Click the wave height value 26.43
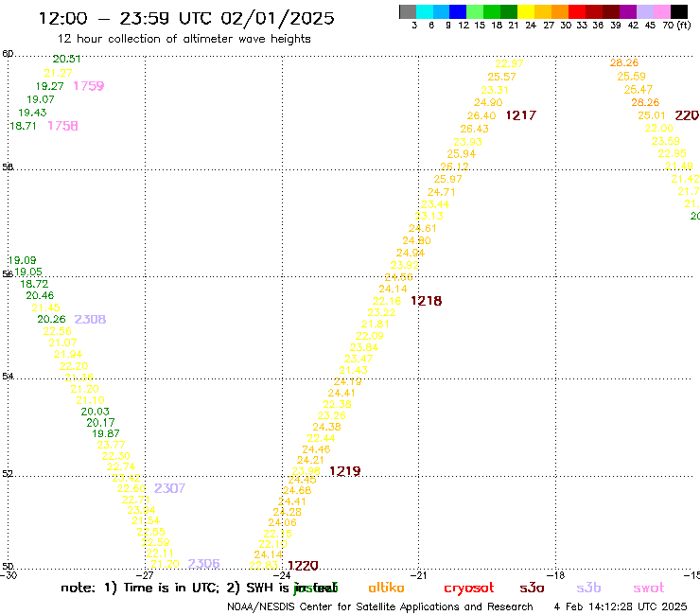Image resolution: width=700 pixels, height=615 pixels. [474, 129]
